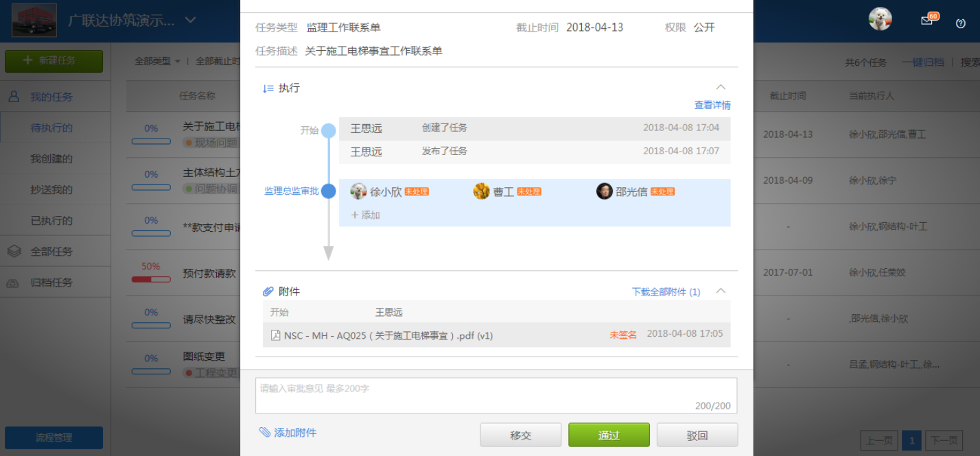Click the 执行 sort order icon
The height and width of the screenshot is (456, 980).
tap(268, 88)
